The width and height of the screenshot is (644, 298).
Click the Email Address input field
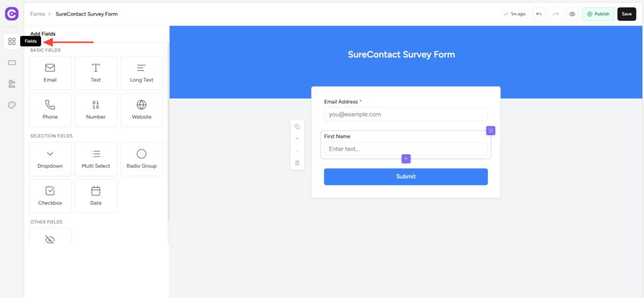406,114
